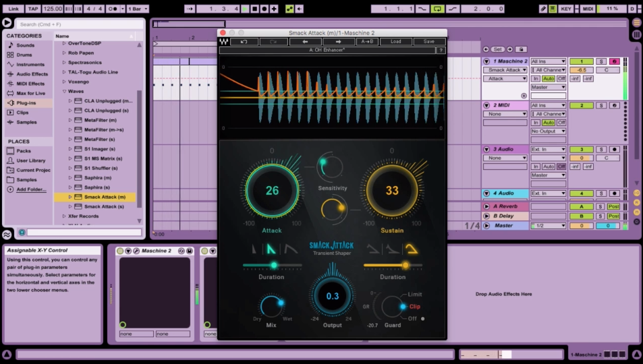The height and width of the screenshot is (364, 643).
Task: Open Packs in Places
Action: pyautogui.click(x=24, y=151)
